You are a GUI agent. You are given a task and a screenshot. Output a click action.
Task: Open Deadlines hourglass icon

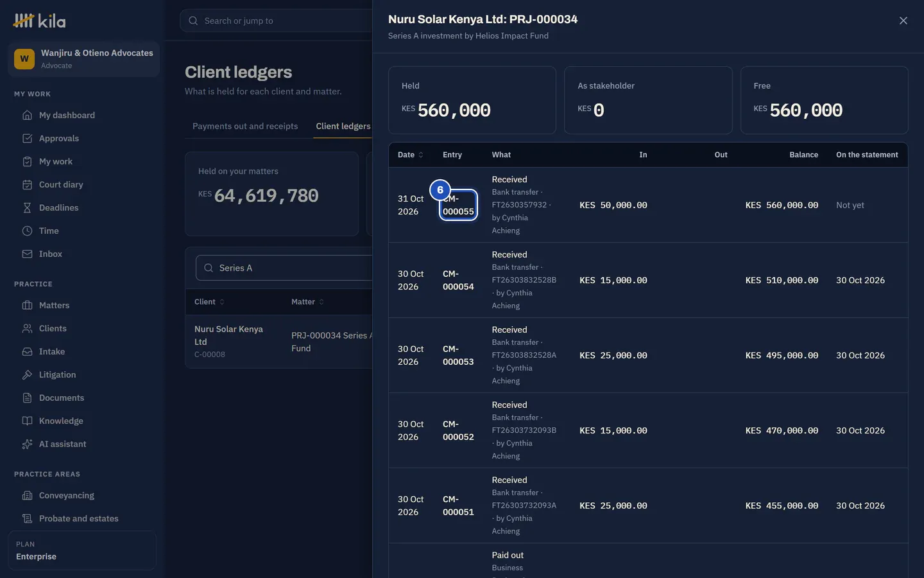coord(27,208)
